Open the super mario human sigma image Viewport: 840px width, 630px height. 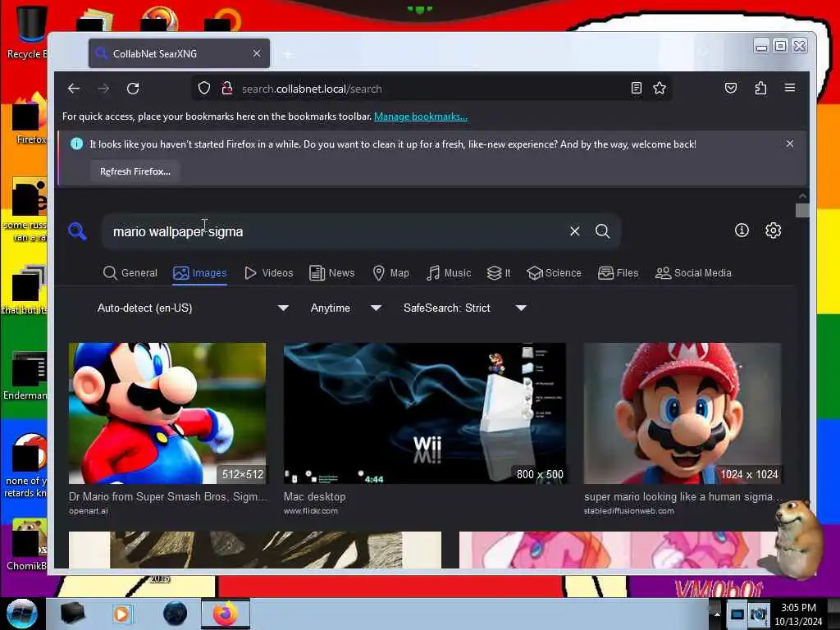pyautogui.click(x=682, y=413)
